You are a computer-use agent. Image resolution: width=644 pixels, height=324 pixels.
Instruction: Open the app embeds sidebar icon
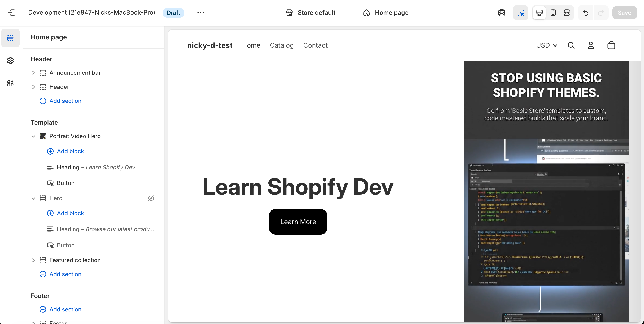point(10,83)
